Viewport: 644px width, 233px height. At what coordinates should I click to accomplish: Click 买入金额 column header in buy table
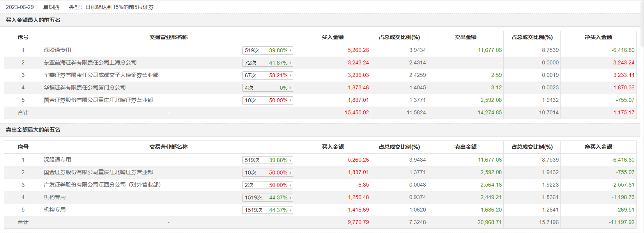(x=333, y=37)
